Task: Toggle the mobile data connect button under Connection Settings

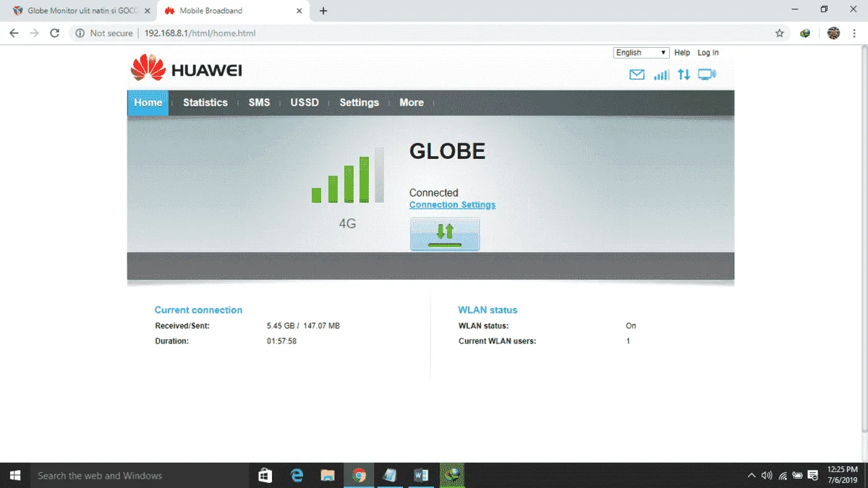Action: tap(445, 234)
